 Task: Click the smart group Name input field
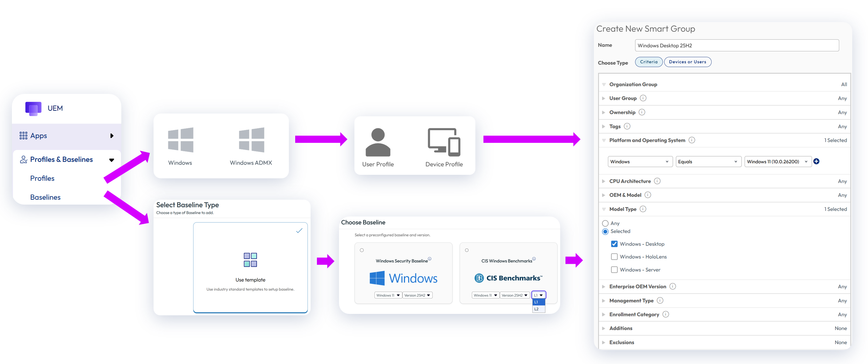(737, 46)
